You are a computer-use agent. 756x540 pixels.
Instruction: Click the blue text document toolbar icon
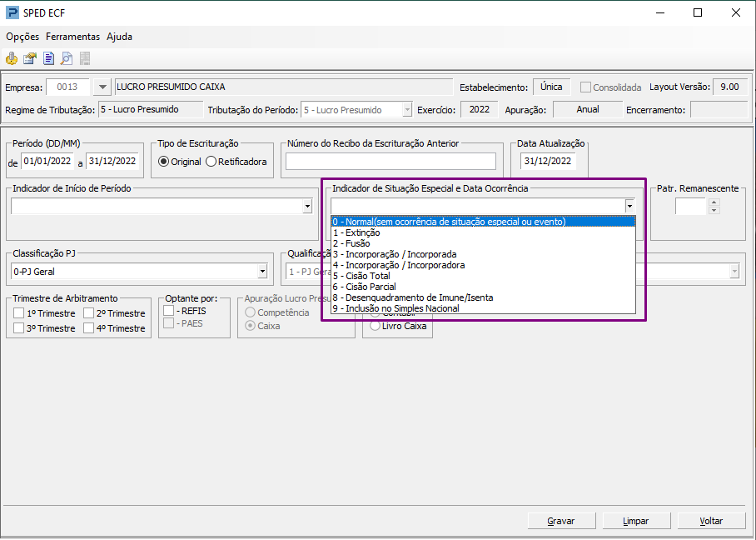pyautogui.click(x=48, y=59)
